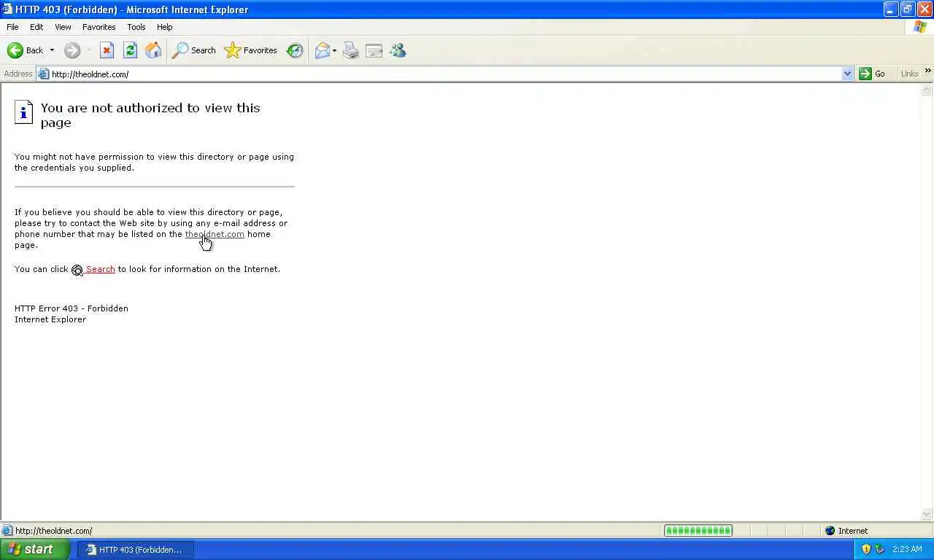The image size is (934, 560).
Task: Open the Edit menu
Action: click(36, 27)
